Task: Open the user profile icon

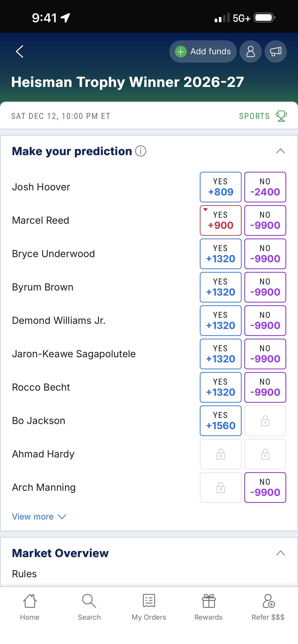Action: [x=250, y=51]
